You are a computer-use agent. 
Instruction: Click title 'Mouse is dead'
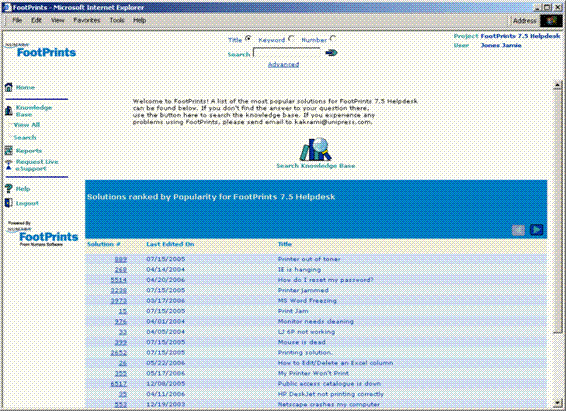tap(301, 342)
